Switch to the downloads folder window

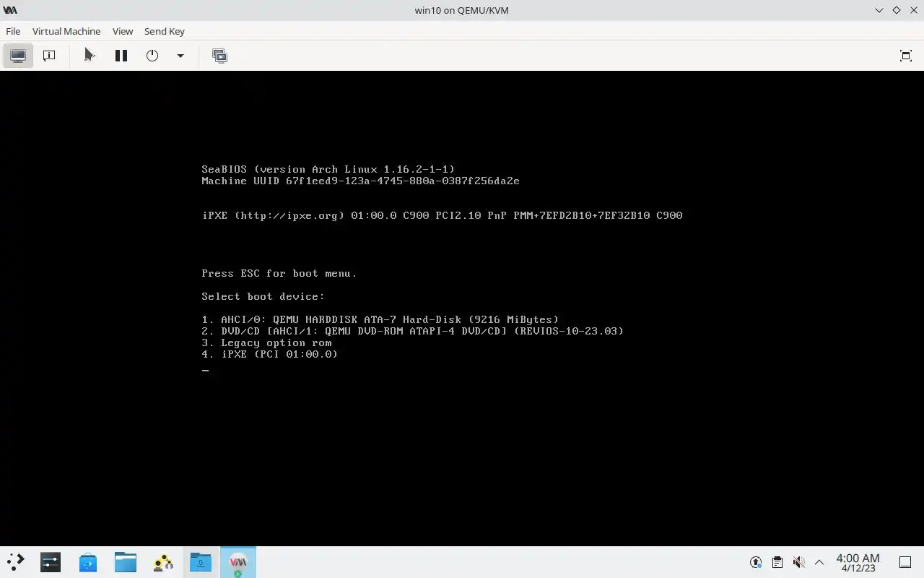(x=201, y=561)
